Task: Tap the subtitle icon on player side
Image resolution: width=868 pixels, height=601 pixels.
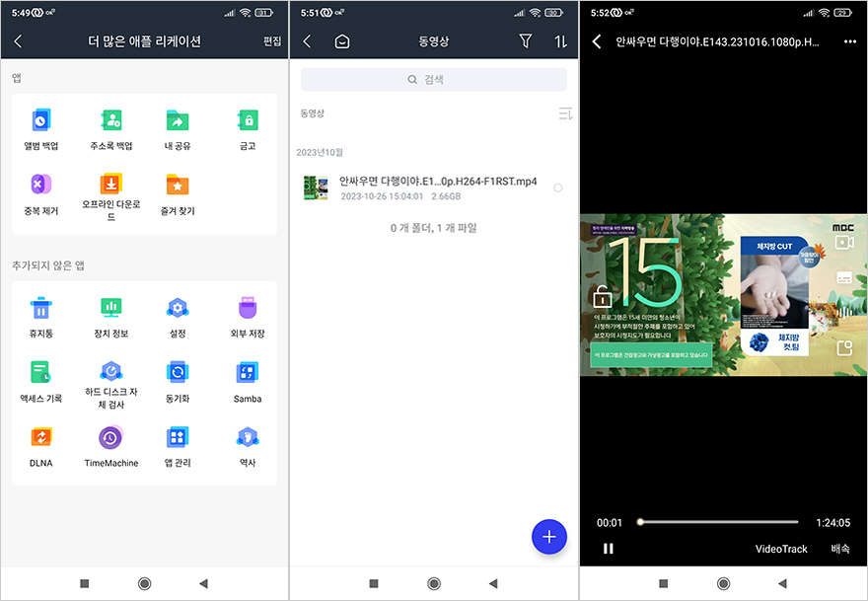Action: (x=844, y=277)
